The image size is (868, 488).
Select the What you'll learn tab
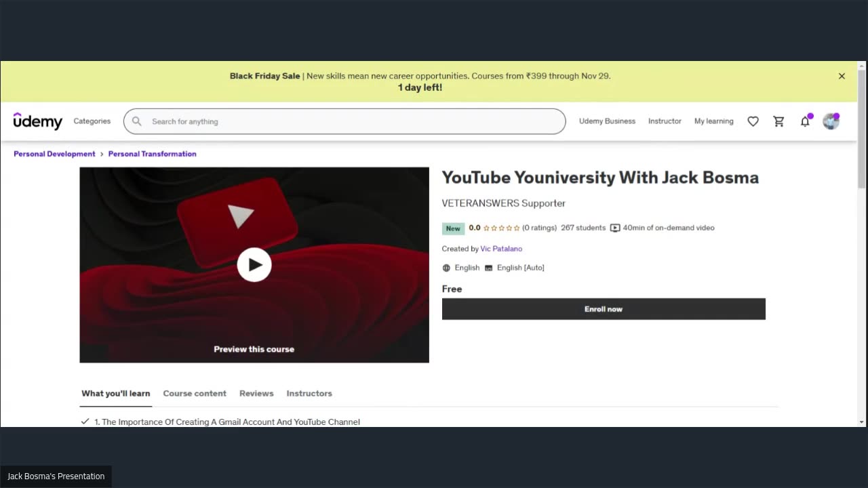tap(116, 393)
